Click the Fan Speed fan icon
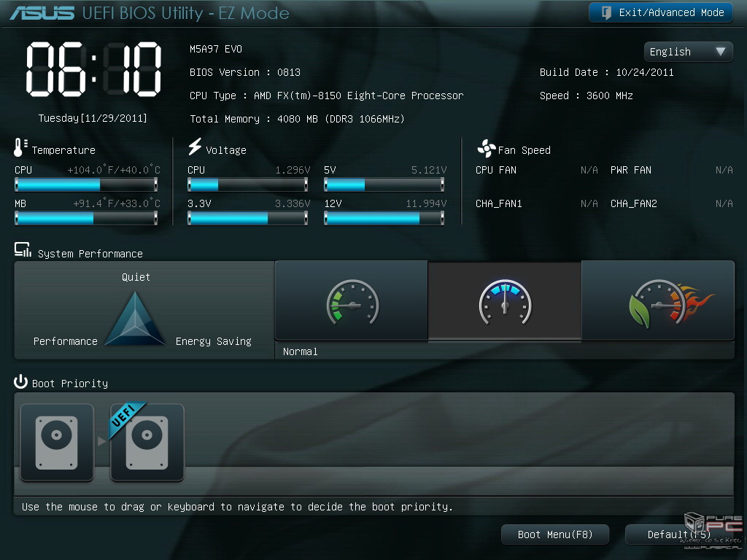747x560 pixels. 486,149
